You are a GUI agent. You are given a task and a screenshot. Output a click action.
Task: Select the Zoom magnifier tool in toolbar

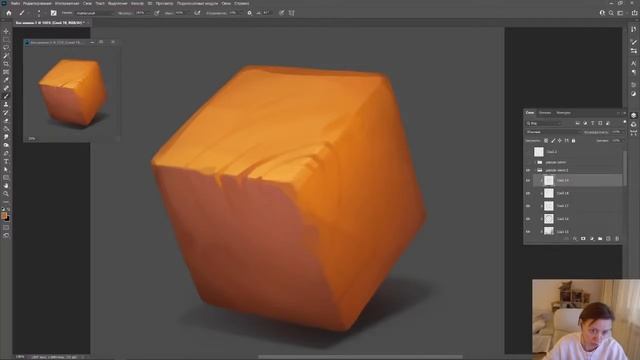click(x=6, y=194)
